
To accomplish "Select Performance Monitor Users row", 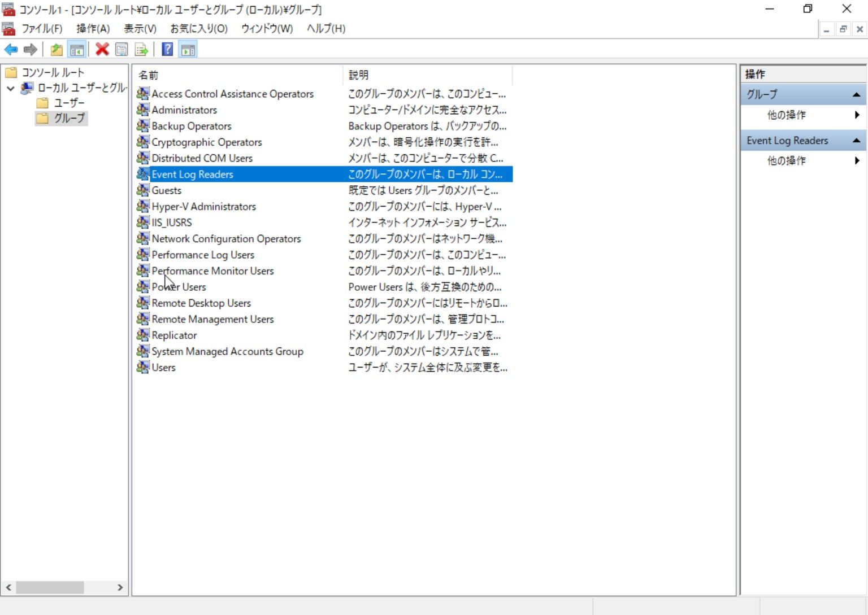I will pos(324,271).
